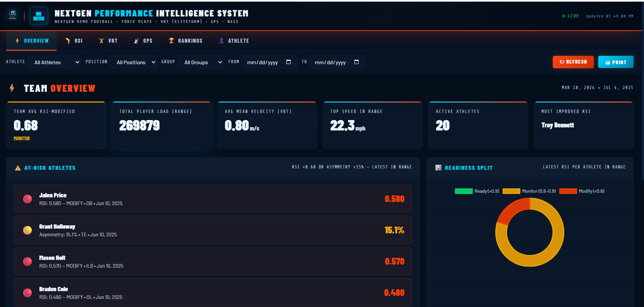The width and height of the screenshot is (644, 307).
Task: Click the calendar icon in the From date field
Action: point(289,62)
